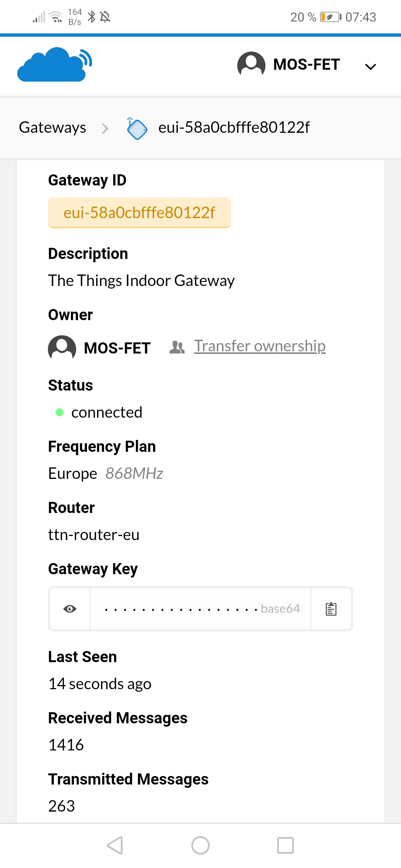Click the owner MOS-FET avatar icon

click(62, 348)
